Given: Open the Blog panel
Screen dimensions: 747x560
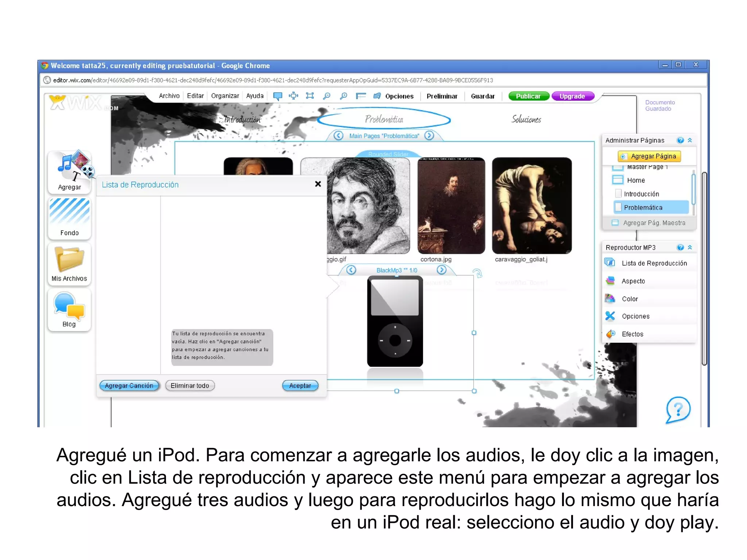Looking at the screenshot, I should (69, 310).
